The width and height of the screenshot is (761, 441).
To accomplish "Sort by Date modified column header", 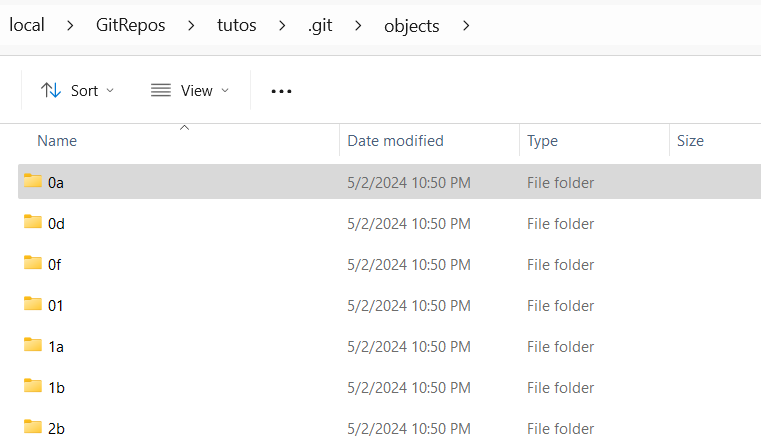I will coord(395,141).
